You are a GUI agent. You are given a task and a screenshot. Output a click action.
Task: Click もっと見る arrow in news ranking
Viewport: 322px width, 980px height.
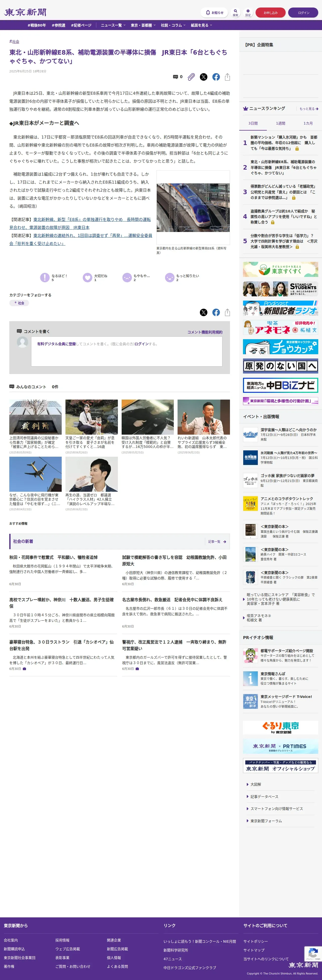coord(309,109)
